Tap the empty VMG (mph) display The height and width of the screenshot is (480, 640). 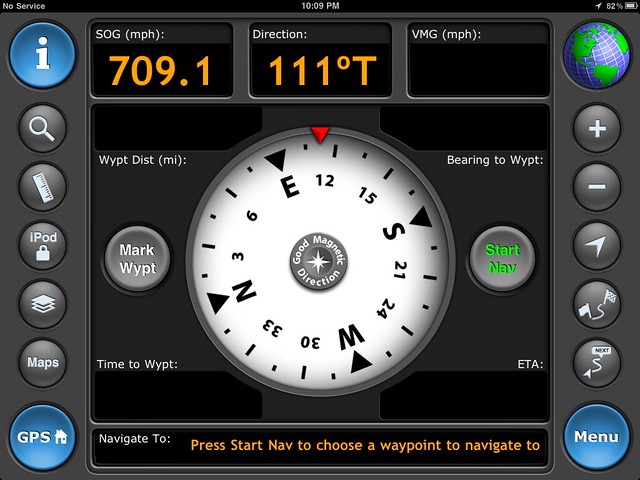coord(478,70)
